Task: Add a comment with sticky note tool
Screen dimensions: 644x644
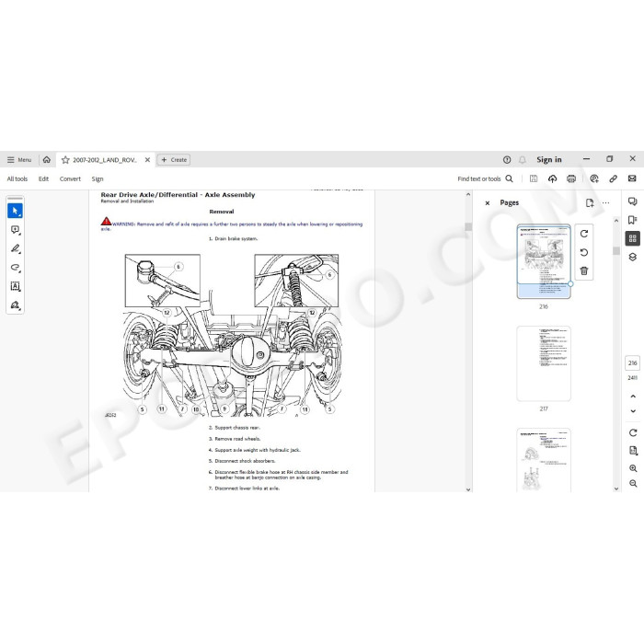Action: pyautogui.click(x=16, y=230)
